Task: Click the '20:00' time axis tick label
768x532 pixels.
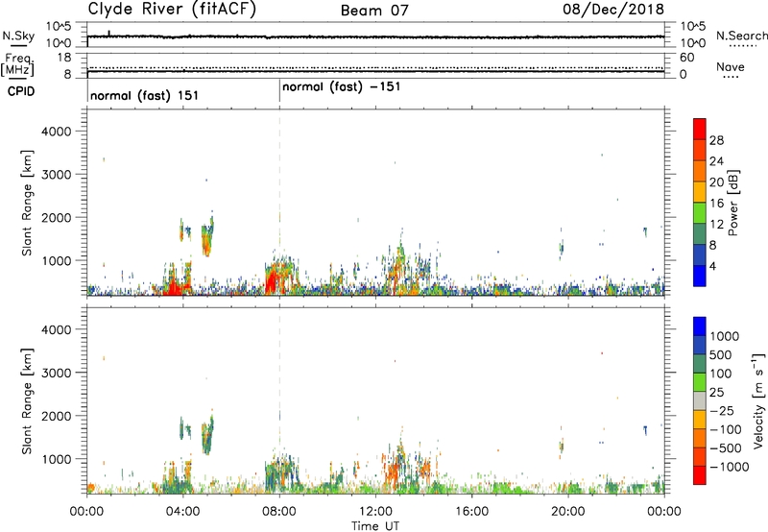Action: [568, 512]
